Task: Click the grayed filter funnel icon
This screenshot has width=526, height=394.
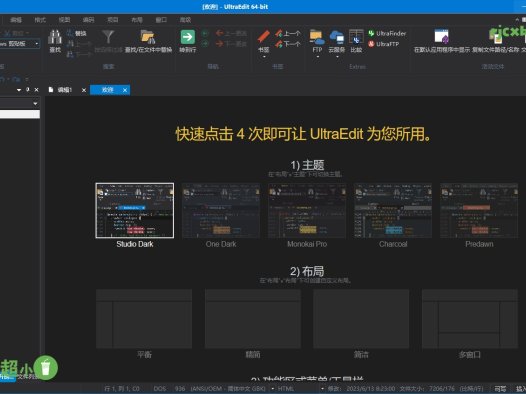Action: (108, 37)
